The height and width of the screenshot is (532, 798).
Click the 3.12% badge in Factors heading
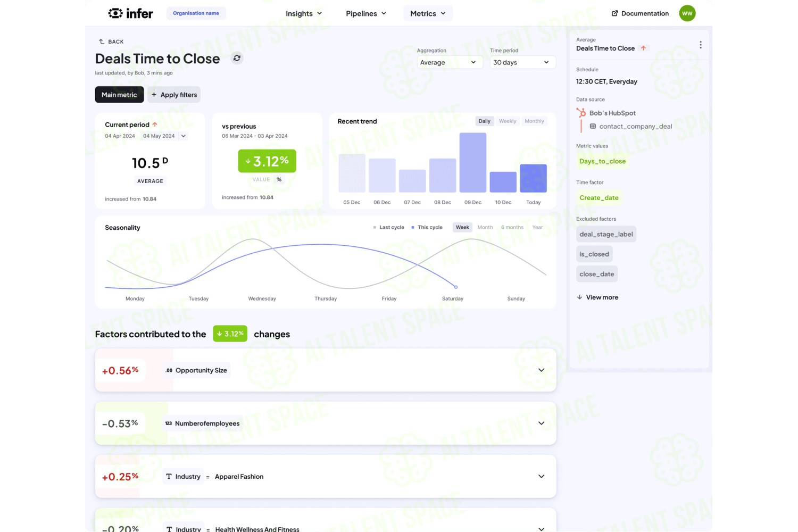point(230,334)
